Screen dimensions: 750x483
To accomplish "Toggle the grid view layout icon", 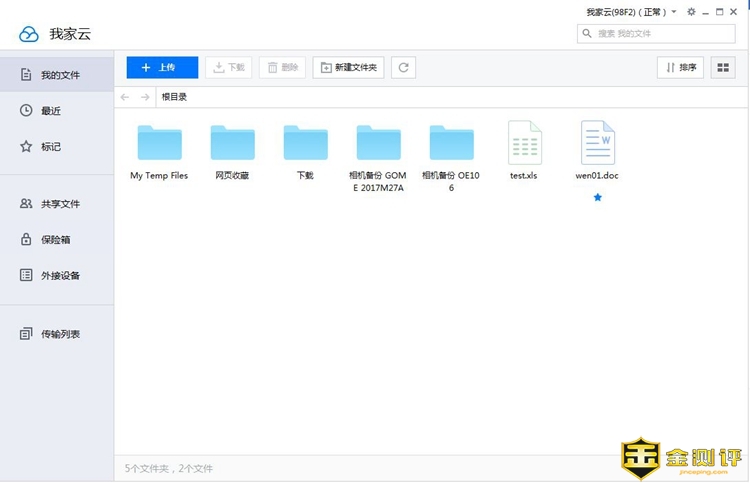I will pyautogui.click(x=723, y=67).
